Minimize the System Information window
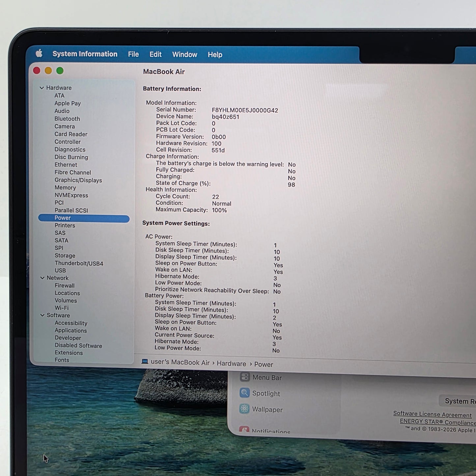The image size is (476, 476). pos(48,70)
